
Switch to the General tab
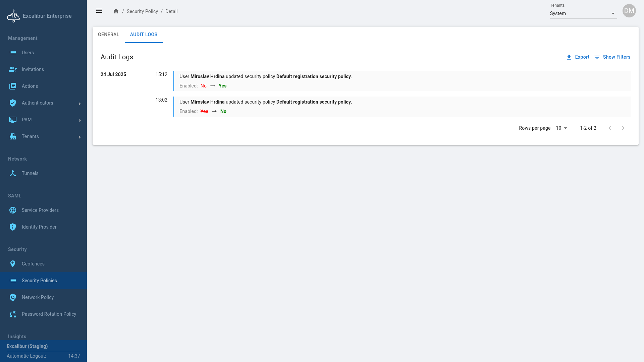[x=108, y=35]
